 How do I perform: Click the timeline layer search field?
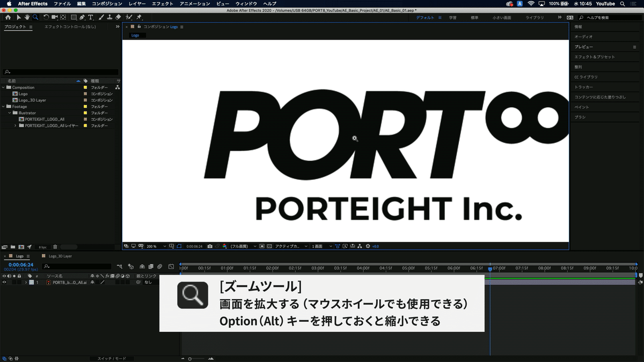click(x=77, y=267)
